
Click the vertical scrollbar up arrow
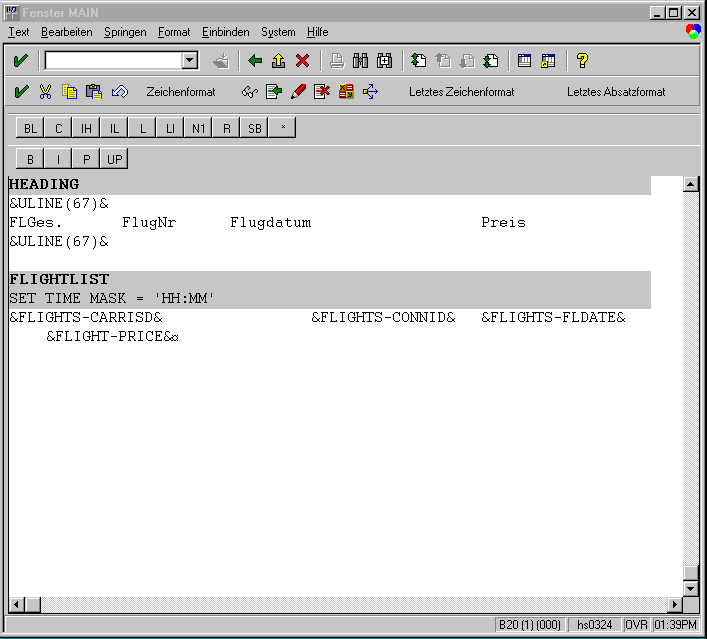pyautogui.click(x=690, y=185)
